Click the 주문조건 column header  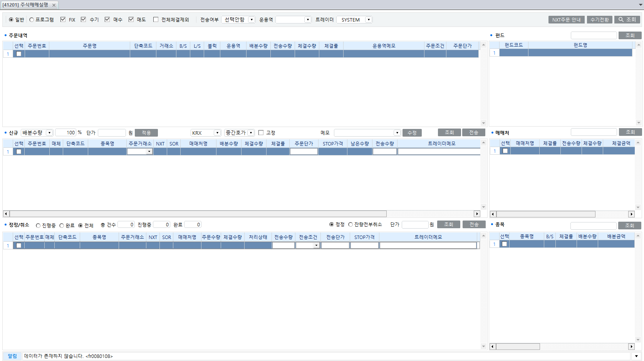(x=435, y=46)
